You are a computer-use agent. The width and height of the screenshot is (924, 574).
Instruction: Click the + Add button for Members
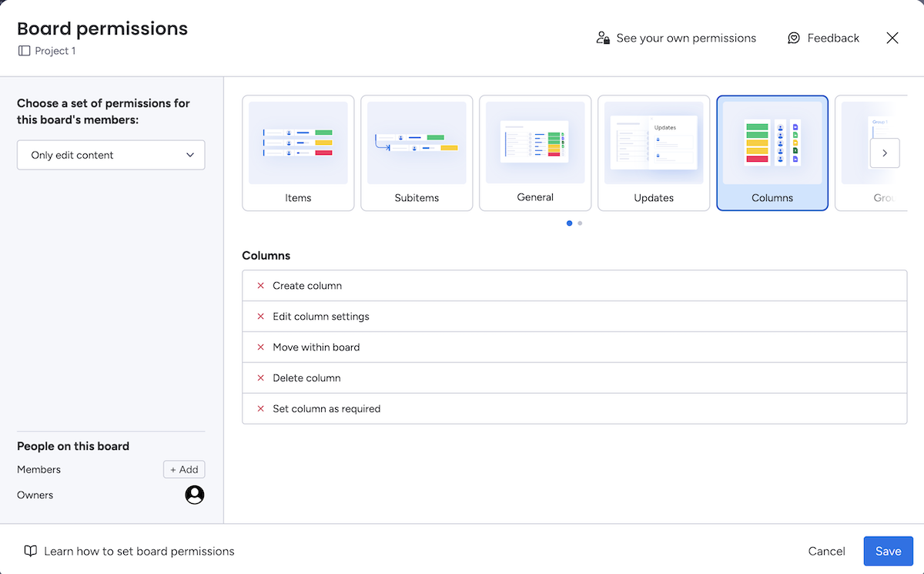click(184, 469)
